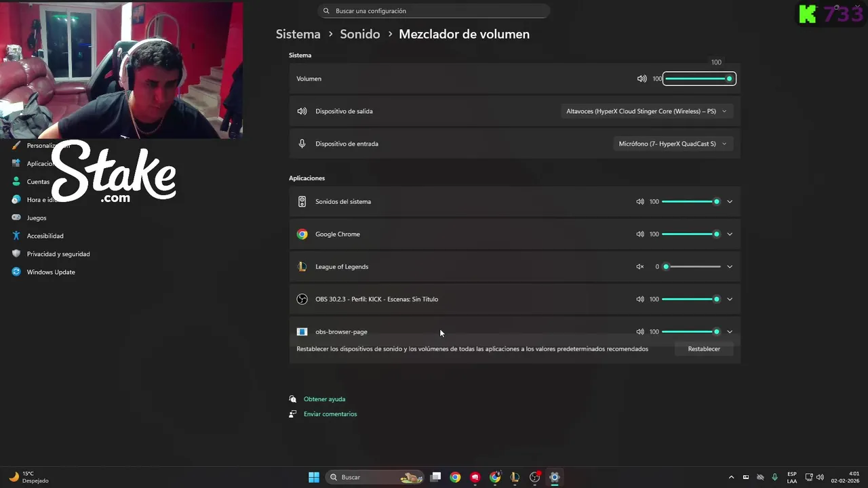Expand Sonidos del sistema row chevron
This screenshot has height=488, width=868.
(x=730, y=201)
